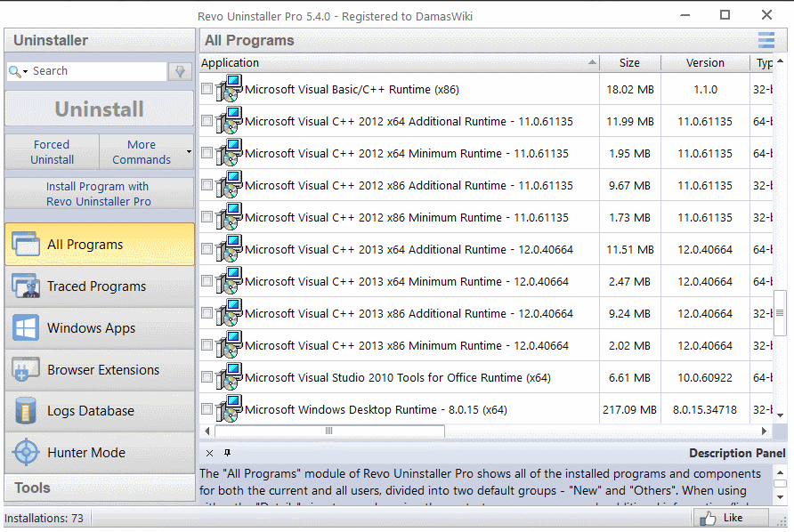The image size is (794, 532).
Task: Click scroll up arrow of program list
Action: click(x=780, y=61)
